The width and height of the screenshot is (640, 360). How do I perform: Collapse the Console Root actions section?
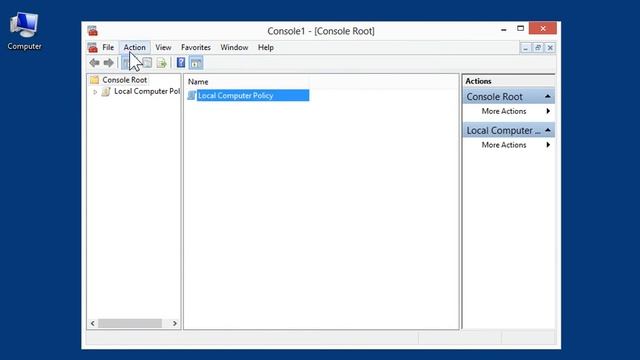[548, 97]
